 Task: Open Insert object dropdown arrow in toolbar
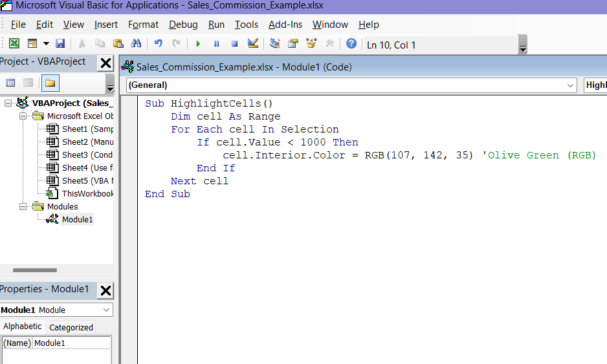46,43
